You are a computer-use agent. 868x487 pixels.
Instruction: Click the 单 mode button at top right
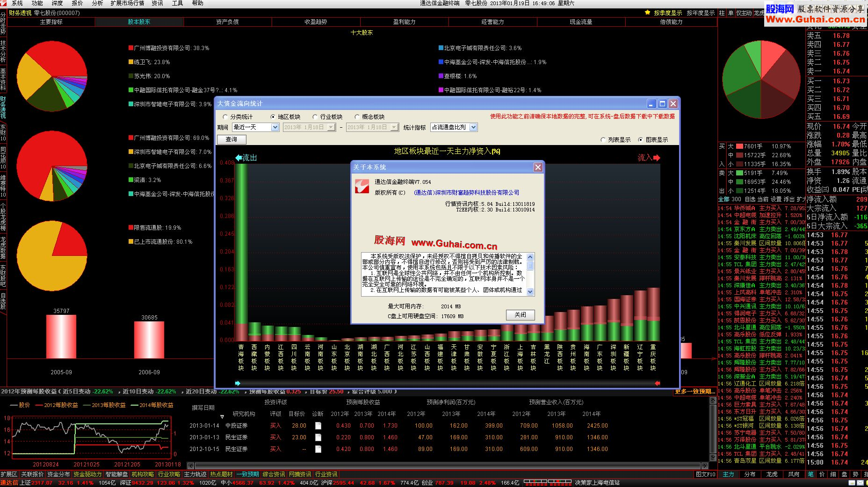point(731,13)
